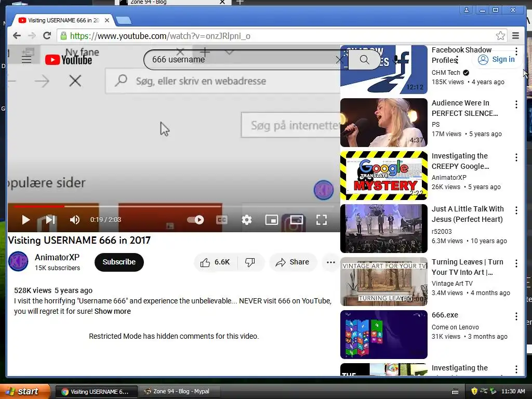
Task: Open the singer Audience Were In thumbnail
Action: (384, 123)
